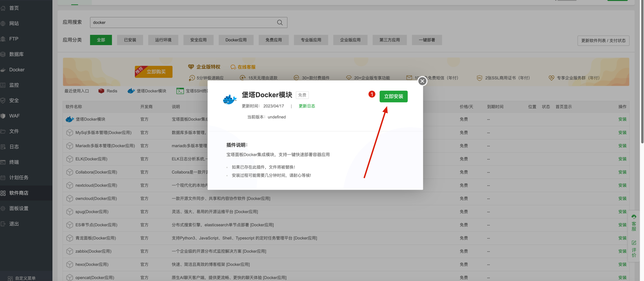The image size is (644, 281).
Task: Open 评价 floating side button
Action: [634, 249]
